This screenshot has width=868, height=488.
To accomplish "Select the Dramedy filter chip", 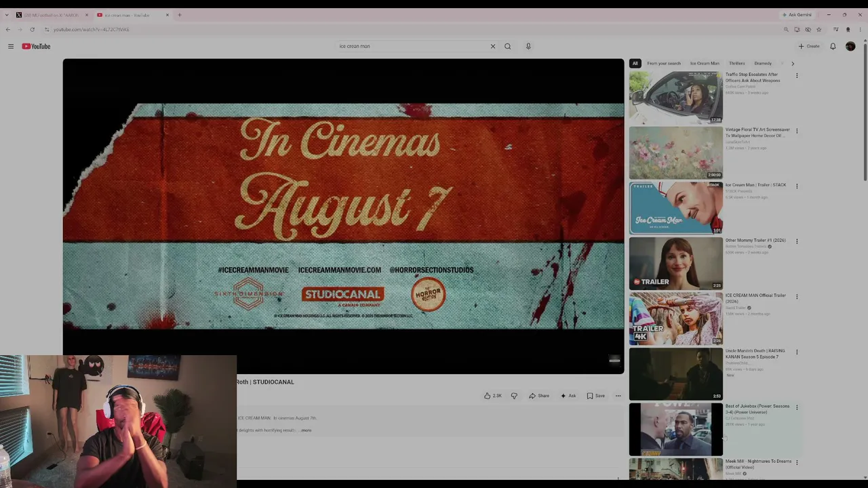I will (x=763, y=64).
